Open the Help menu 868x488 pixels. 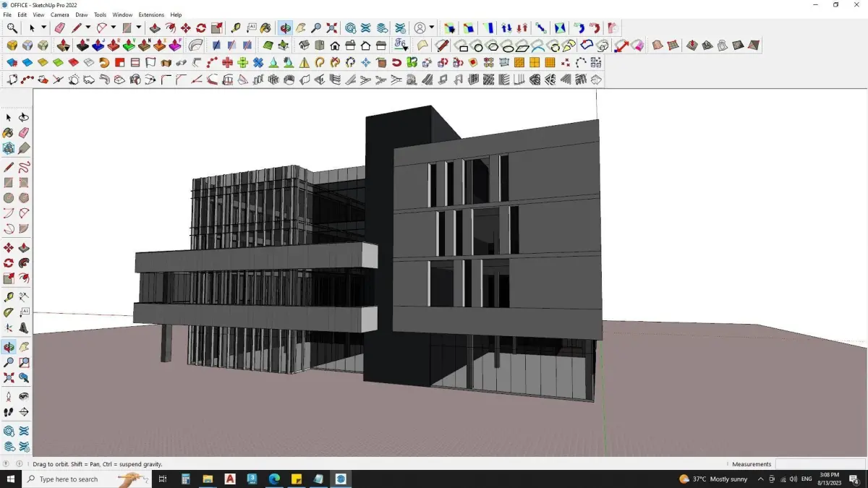point(176,14)
